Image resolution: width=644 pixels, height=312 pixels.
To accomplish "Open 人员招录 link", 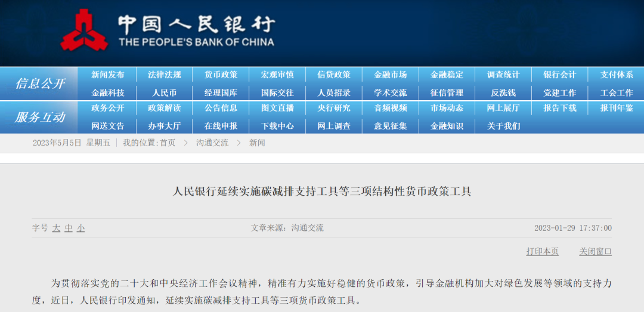I will click(x=334, y=93).
